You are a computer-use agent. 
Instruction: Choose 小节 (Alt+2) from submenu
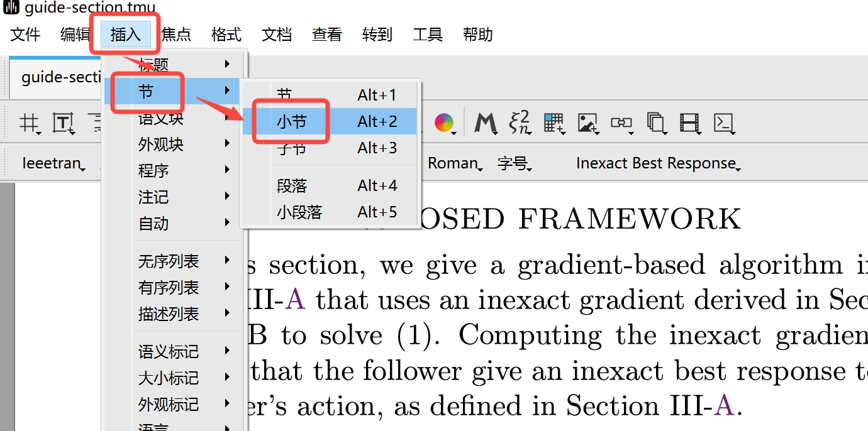click(330, 121)
